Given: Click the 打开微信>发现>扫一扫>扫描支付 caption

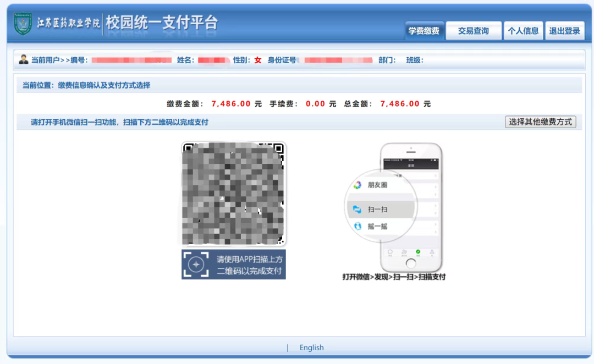Looking at the screenshot, I should pos(394,277).
